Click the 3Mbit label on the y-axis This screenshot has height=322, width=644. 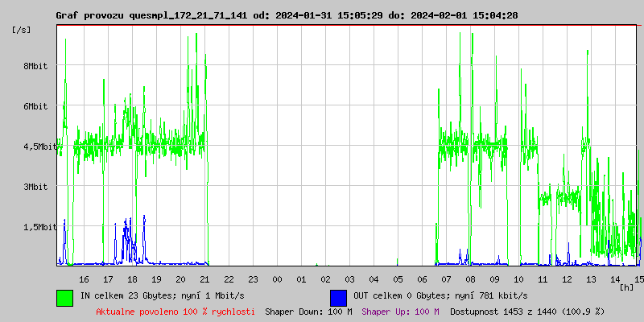click(35, 187)
